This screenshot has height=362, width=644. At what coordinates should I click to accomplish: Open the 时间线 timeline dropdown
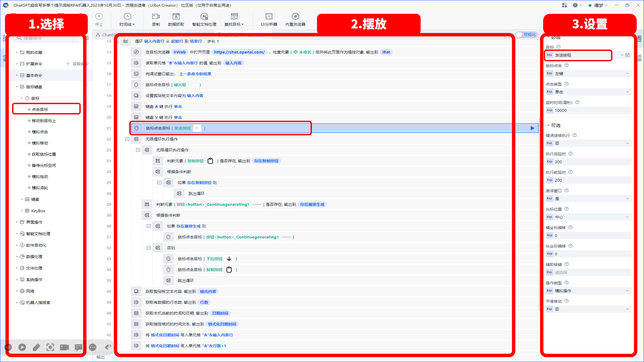[x=127, y=19]
